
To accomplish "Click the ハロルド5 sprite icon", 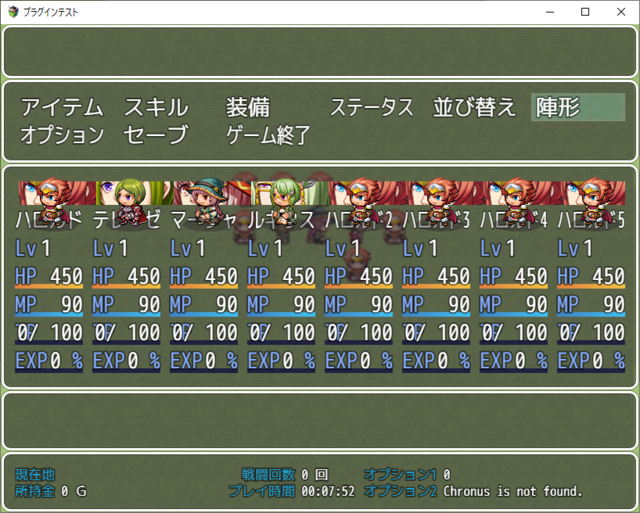I will pos(594,202).
